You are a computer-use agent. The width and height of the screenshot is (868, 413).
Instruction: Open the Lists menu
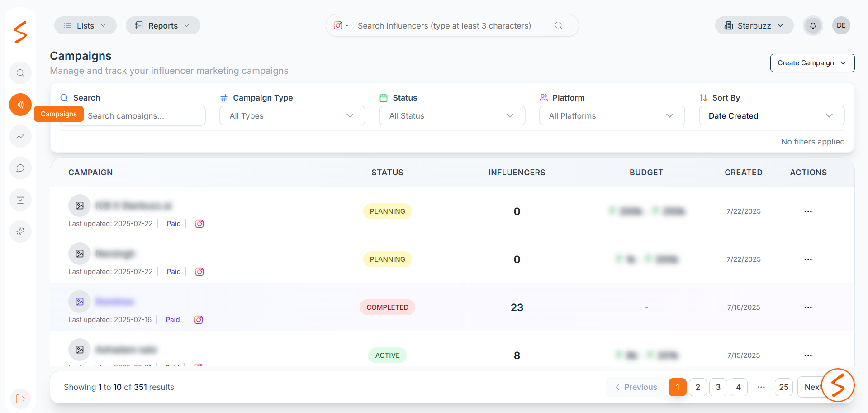[85, 26]
